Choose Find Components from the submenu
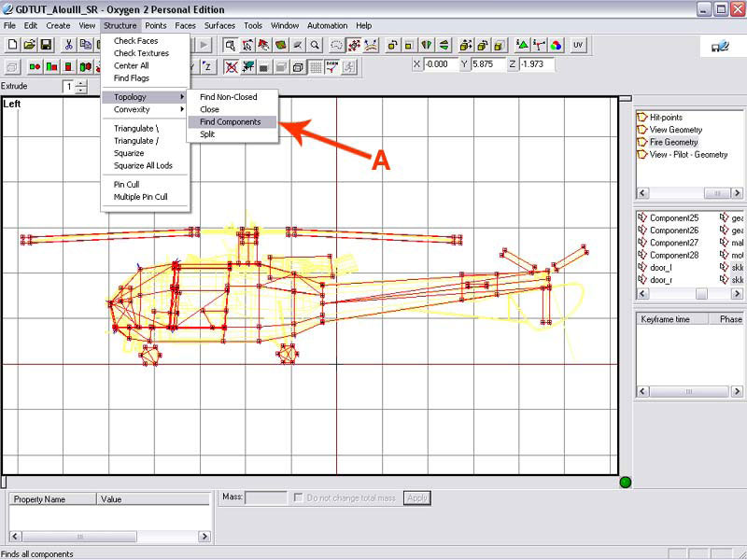747x560 pixels. point(231,122)
